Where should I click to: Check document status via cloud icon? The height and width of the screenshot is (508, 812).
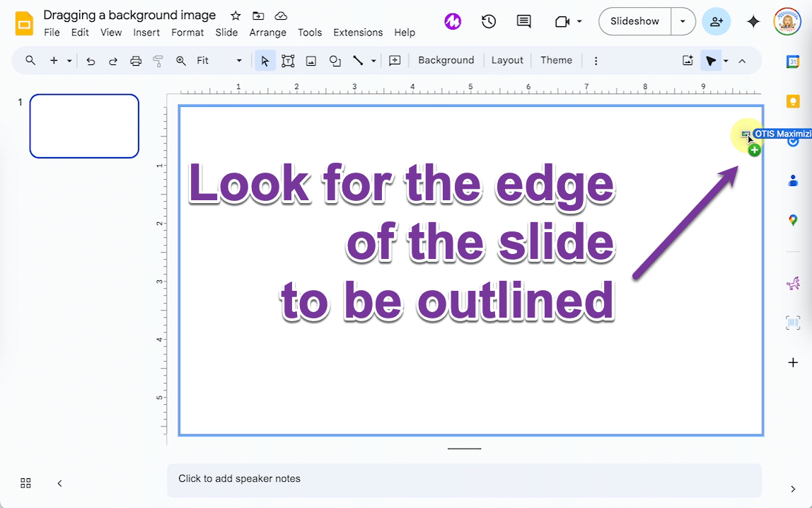click(281, 16)
